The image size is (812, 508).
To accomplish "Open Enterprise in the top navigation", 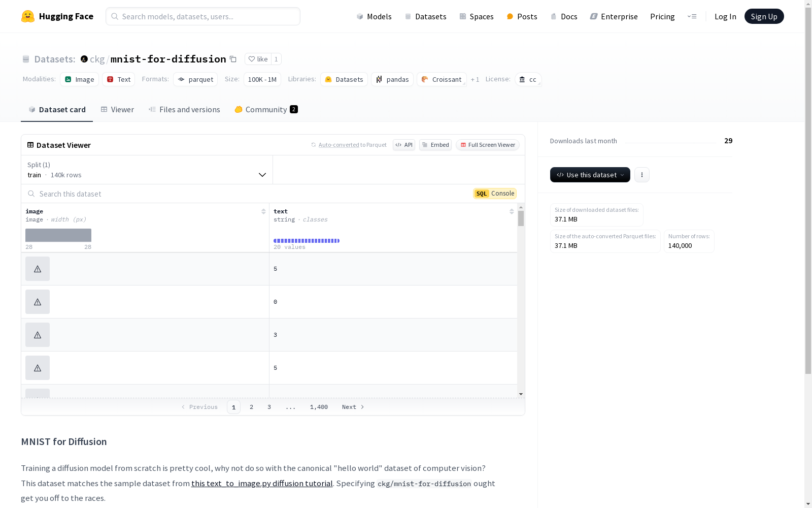I will pyautogui.click(x=614, y=16).
